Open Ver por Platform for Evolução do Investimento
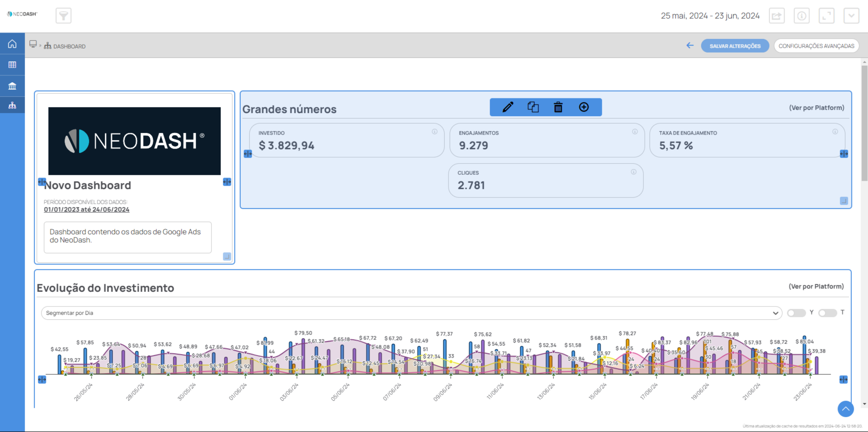 coord(815,286)
